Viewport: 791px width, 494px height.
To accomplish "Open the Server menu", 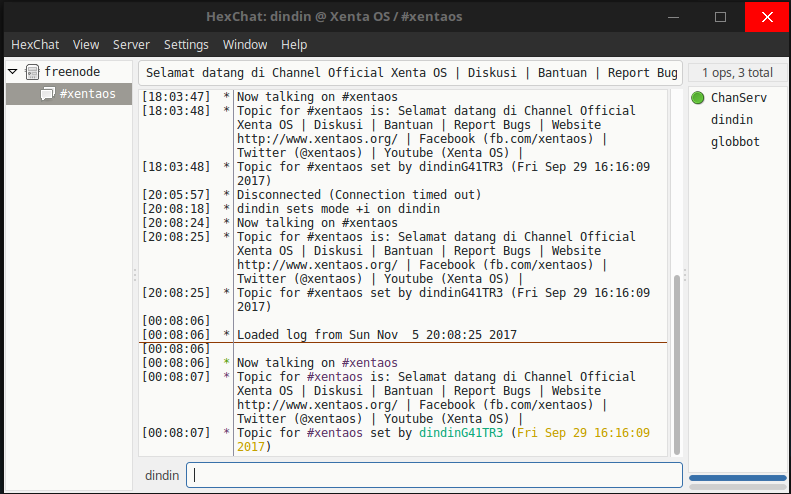I will 131,45.
